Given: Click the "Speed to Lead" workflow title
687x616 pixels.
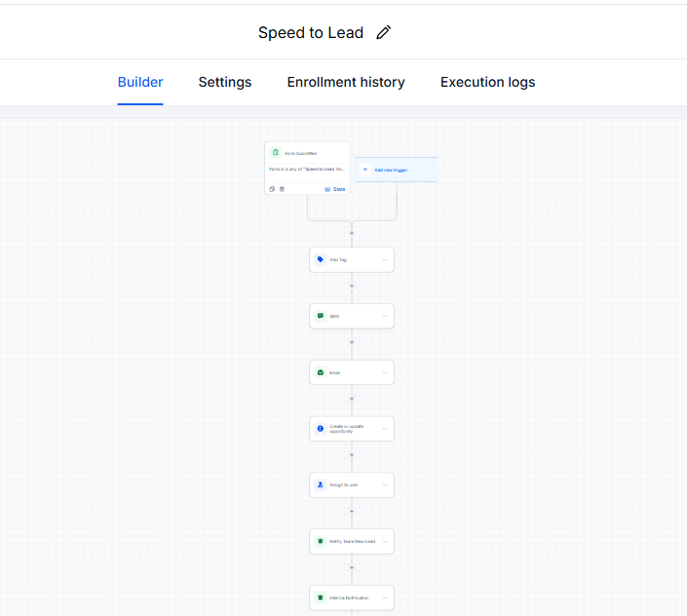Looking at the screenshot, I should point(311,33).
